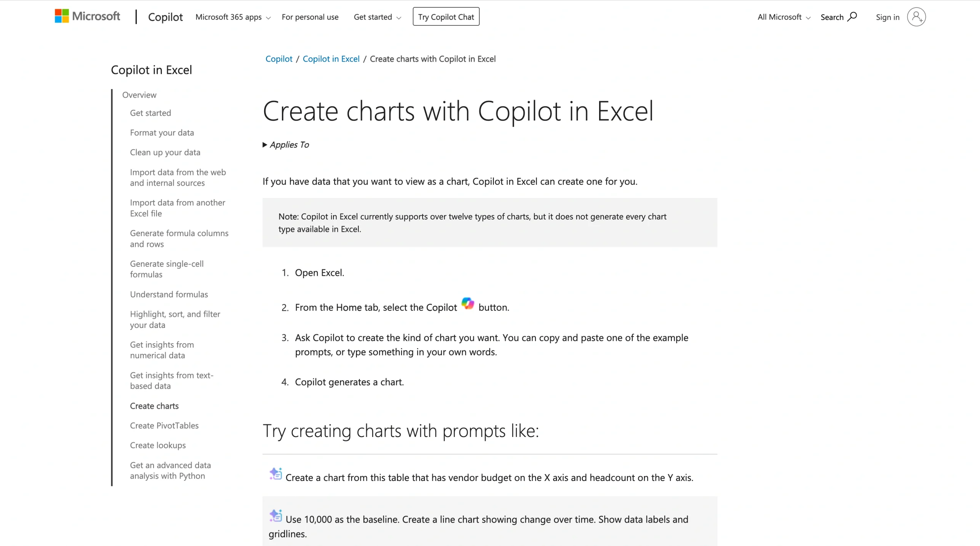The image size is (980, 546).
Task: Click the Search magnifier icon
Action: click(x=853, y=16)
